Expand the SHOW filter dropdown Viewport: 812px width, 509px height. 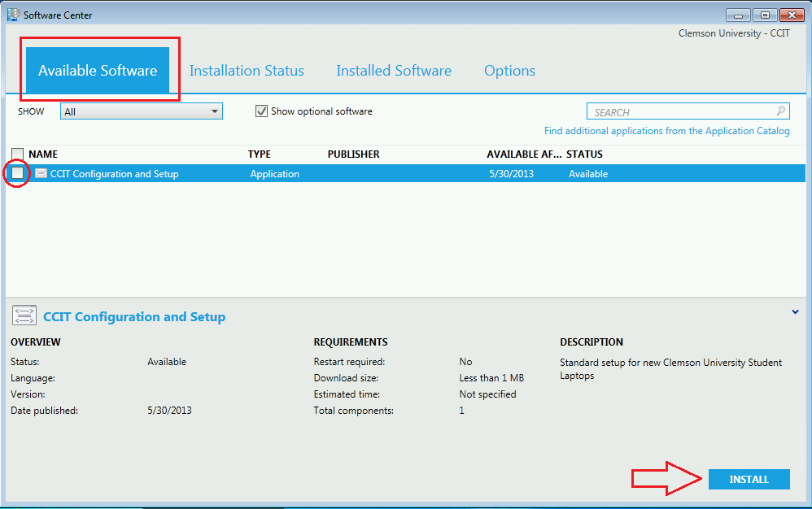pyautogui.click(x=142, y=111)
